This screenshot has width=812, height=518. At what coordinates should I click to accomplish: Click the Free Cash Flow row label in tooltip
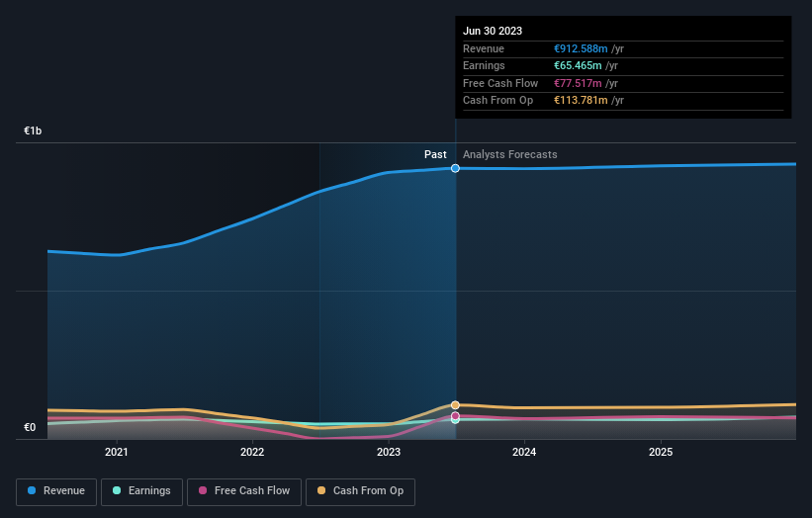[500, 83]
